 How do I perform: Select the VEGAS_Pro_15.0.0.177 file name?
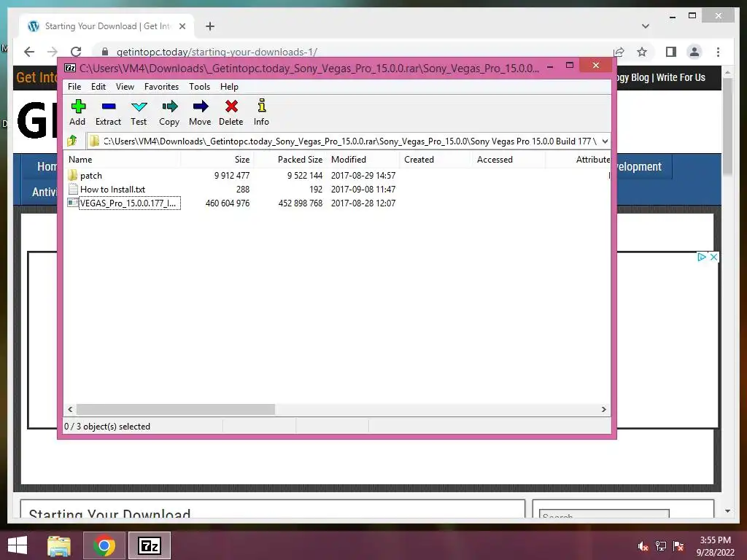pyautogui.click(x=128, y=203)
